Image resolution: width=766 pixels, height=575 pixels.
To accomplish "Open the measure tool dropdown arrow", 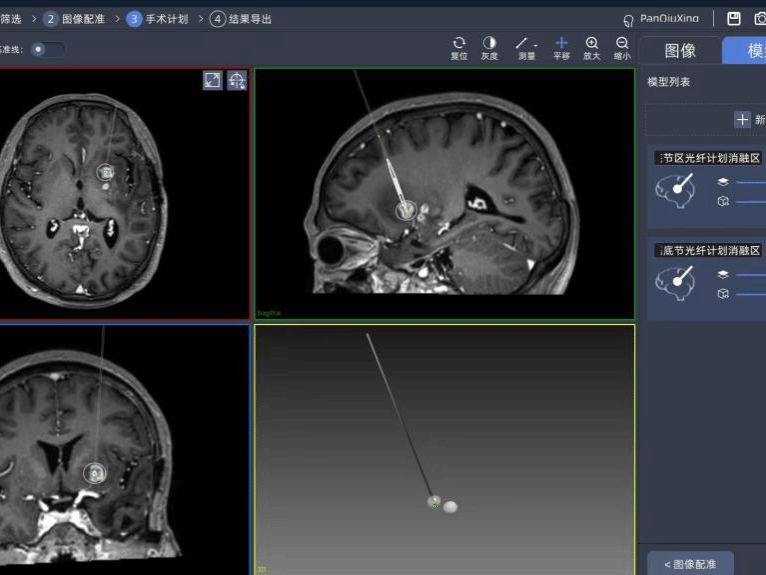I will coord(535,44).
